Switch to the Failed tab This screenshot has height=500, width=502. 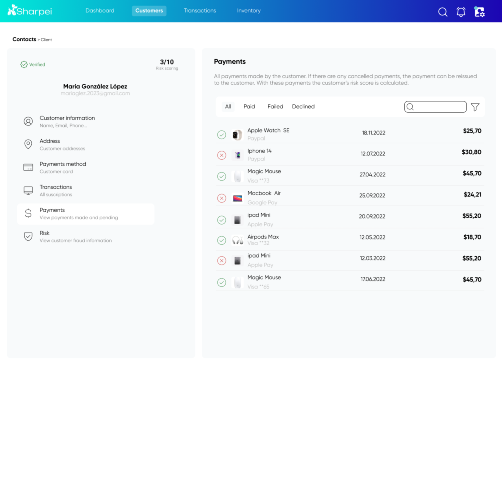pos(275,107)
